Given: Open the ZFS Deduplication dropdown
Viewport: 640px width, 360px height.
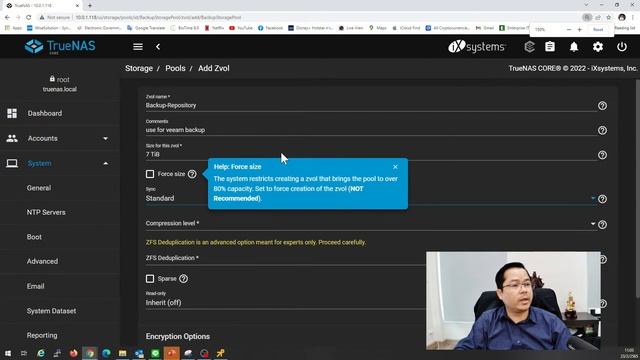Looking at the screenshot, I should [x=286, y=258].
